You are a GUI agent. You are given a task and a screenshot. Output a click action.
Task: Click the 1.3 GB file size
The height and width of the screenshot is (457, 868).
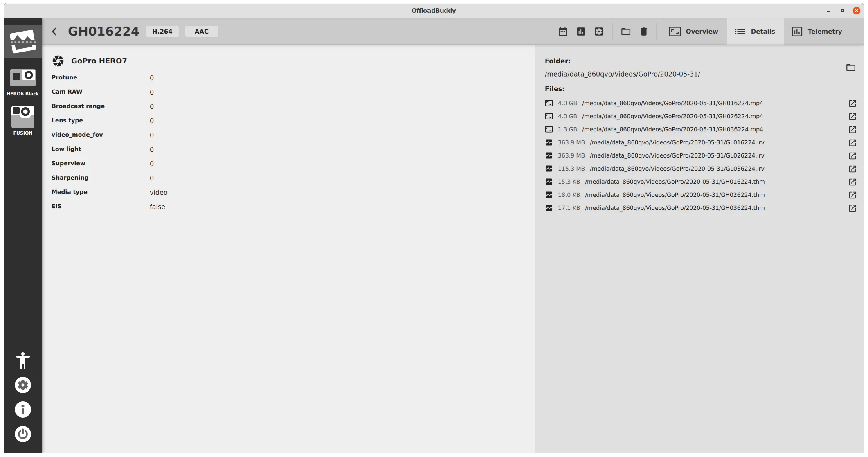pyautogui.click(x=567, y=129)
